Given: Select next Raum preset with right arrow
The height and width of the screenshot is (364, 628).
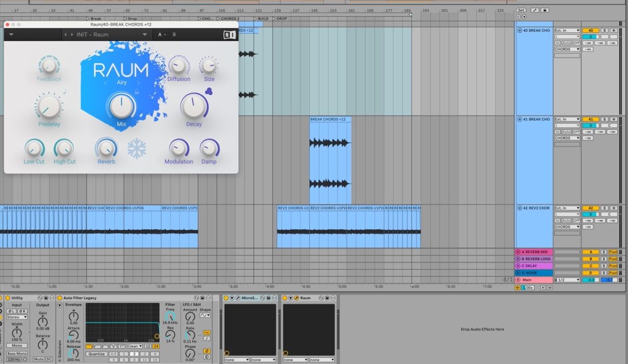Looking at the screenshot, I should (72, 35).
